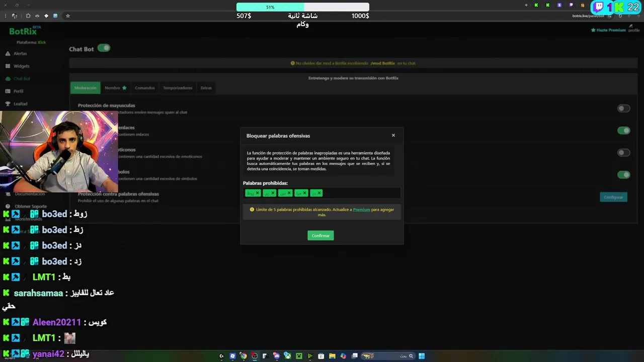Click the 51% donation goal progress bar
This screenshot has height=362, width=644.
pos(303,7)
